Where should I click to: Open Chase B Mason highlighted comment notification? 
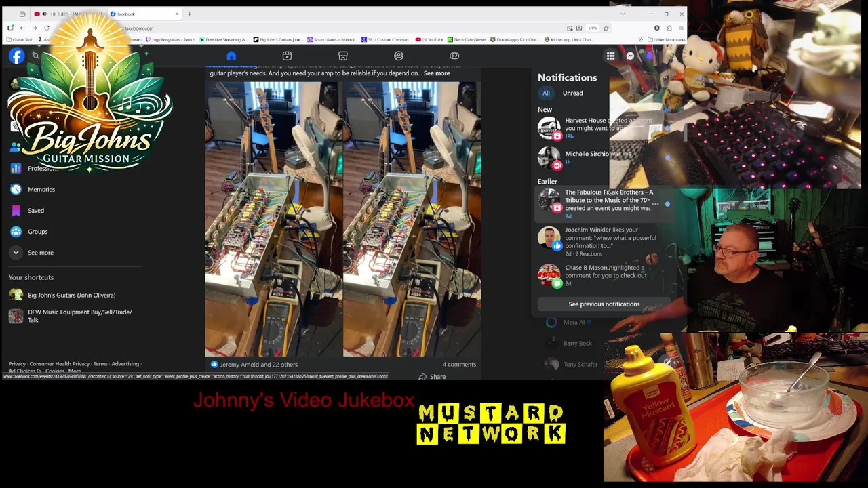click(604, 275)
